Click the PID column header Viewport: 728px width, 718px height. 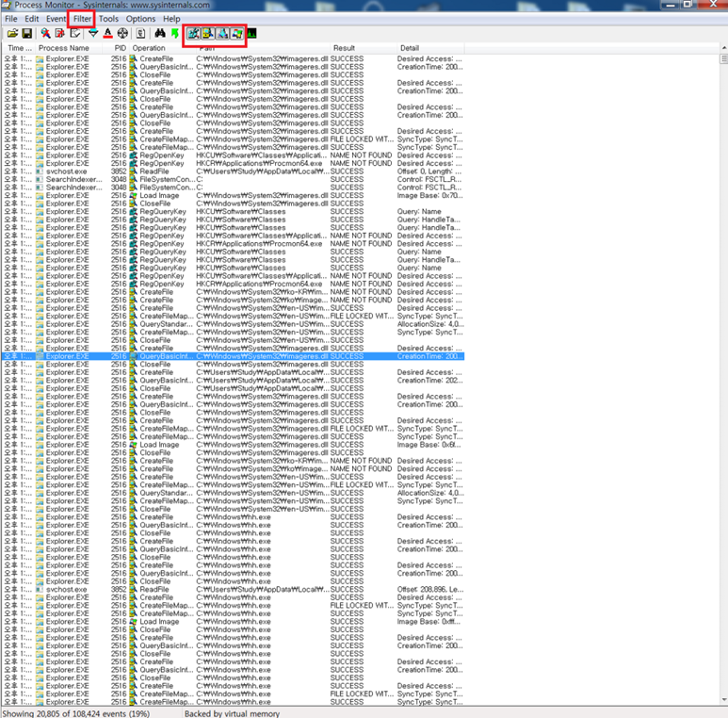(118, 48)
